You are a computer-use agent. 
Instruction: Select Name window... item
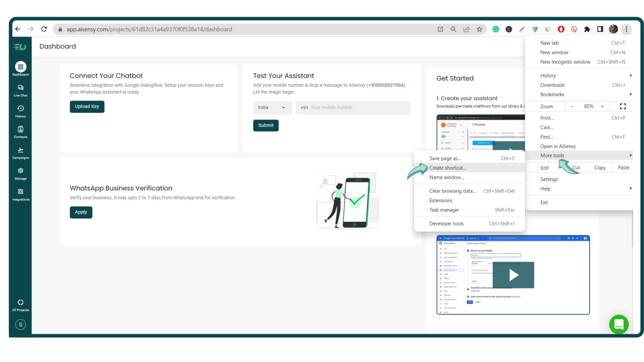(x=469, y=177)
